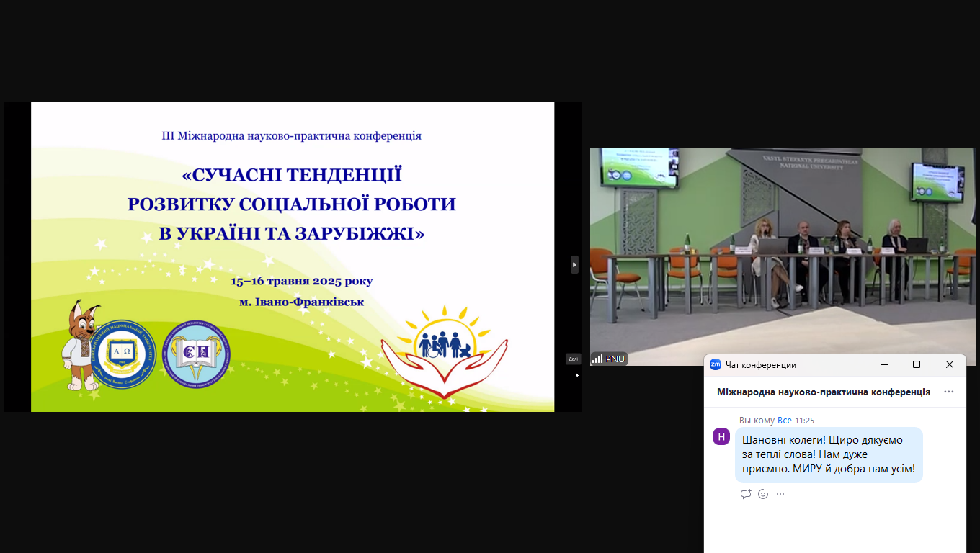Expand the collapsed panel arrow near 'Далі'
980x553 pixels.
(573, 358)
